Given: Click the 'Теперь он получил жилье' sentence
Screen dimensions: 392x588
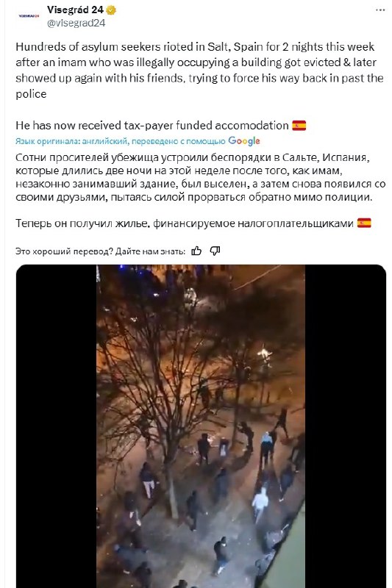Looking at the screenshot, I should click(x=184, y=223).
